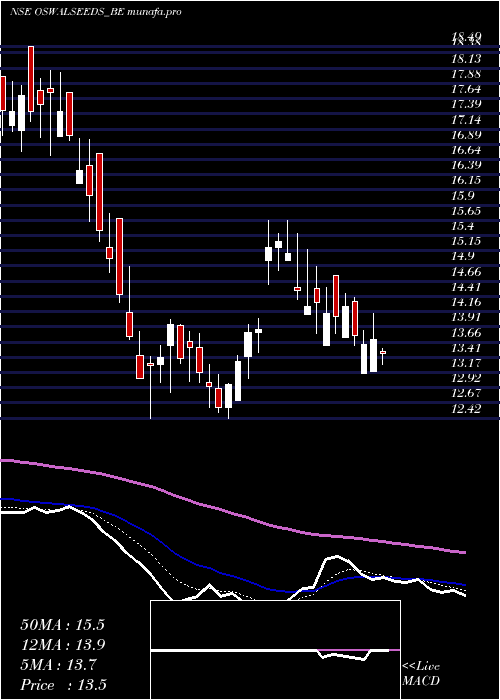Click the 12.42 price axis label
The image size is (500, 700).
(466, 408)
